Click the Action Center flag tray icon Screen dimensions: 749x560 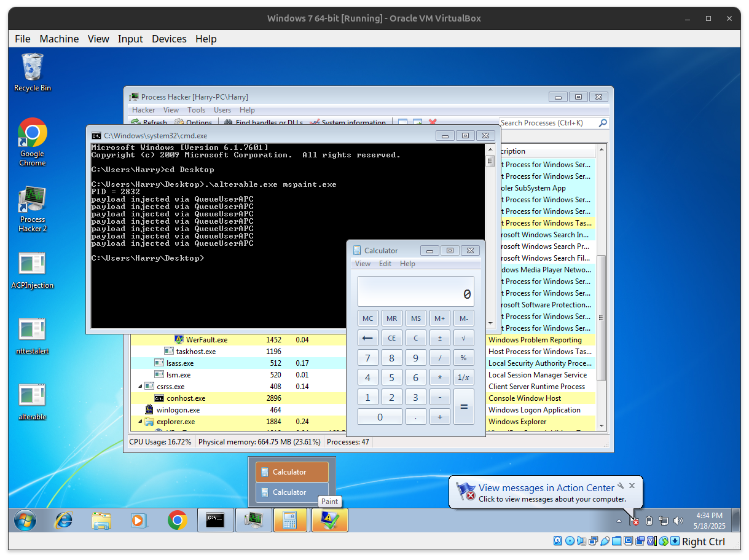pyautogui.click(x=635, y=521)
